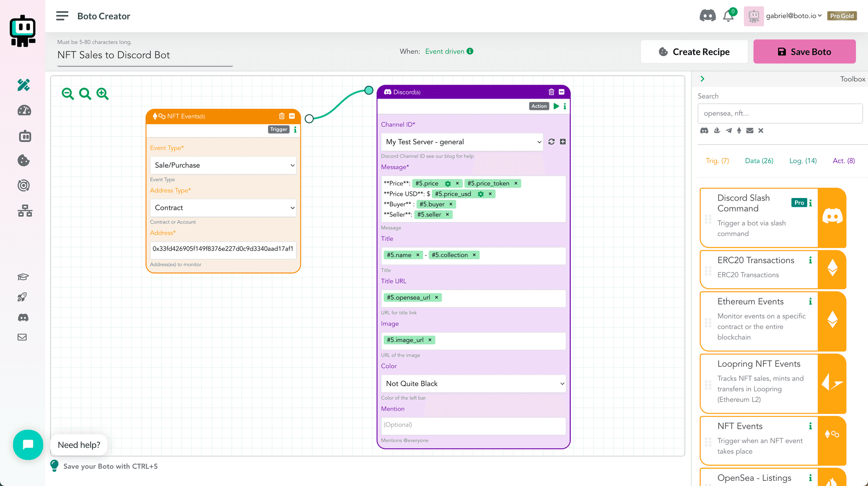Click the Save Boto button

[804, 52]
